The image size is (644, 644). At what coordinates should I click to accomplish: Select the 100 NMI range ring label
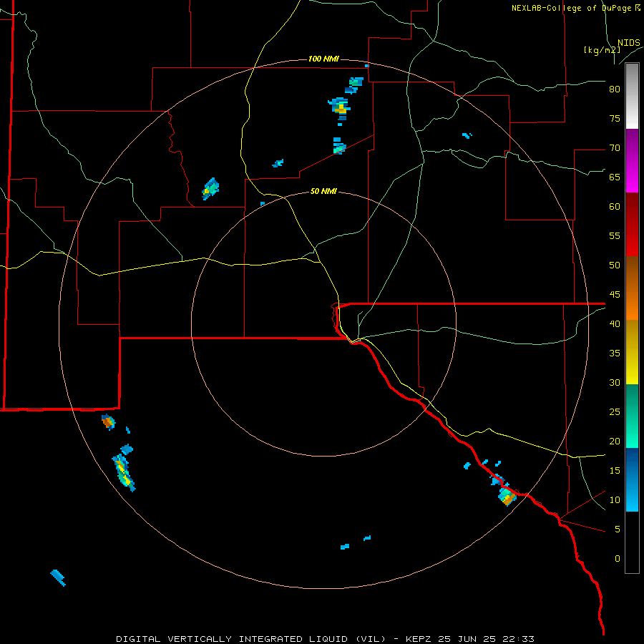323,59
